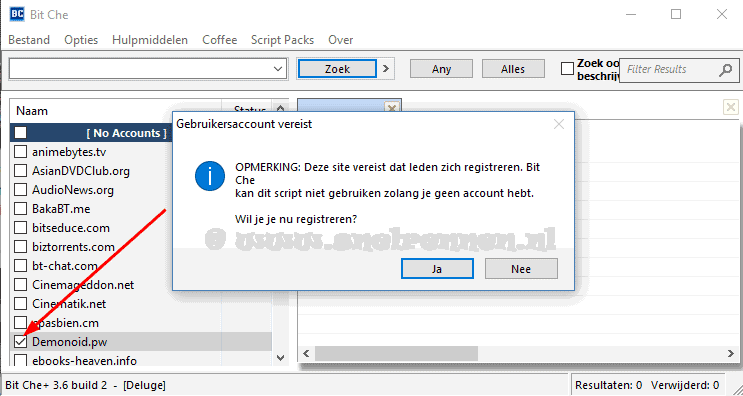
Task: Close the Gebruikersaccount vereist dialog
Action: 559,125
